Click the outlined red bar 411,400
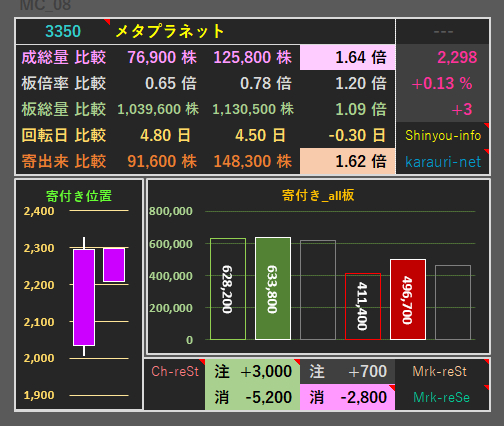The width and height of the screenshot is (504, 426). tap(363, 306)
